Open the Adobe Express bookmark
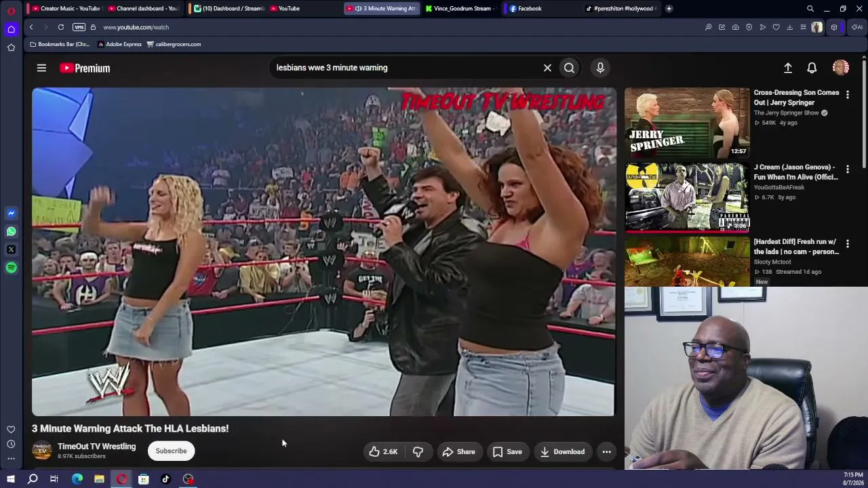The image size is (868, 488). [120, 44]
